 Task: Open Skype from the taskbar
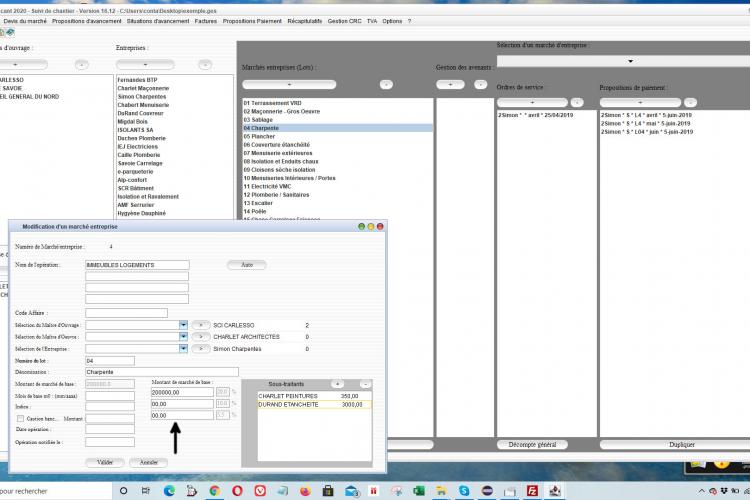[464, 490]
